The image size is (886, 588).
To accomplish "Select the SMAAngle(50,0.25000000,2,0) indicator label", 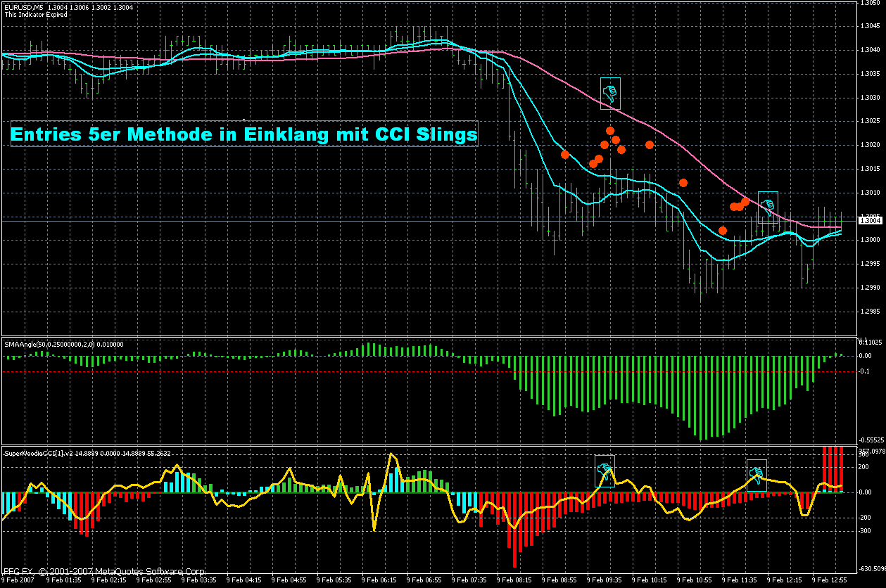I will point(64,344).
